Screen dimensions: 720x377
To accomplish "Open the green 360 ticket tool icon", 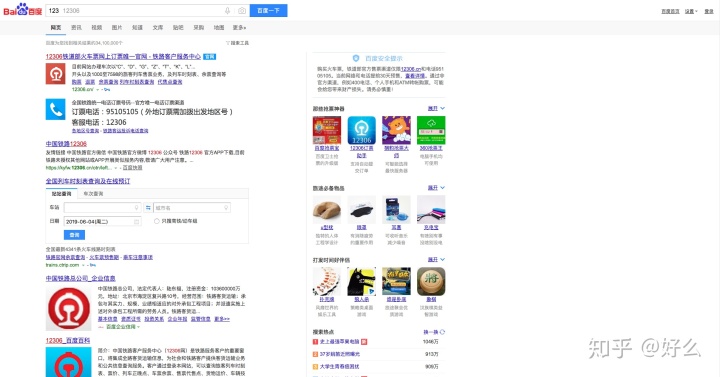I will pos(431,130).
